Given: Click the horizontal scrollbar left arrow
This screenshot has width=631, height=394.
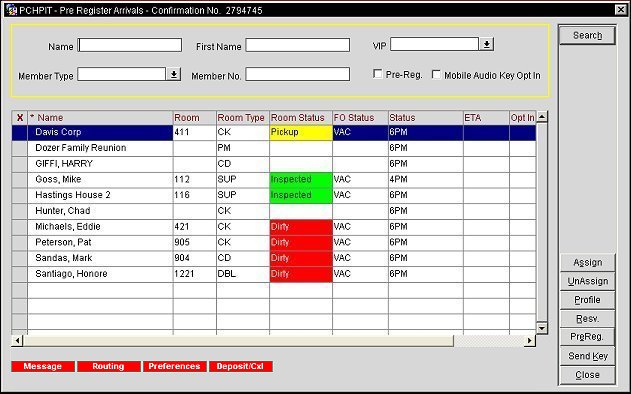Looking at the screenshot, I should click(17, 341).
